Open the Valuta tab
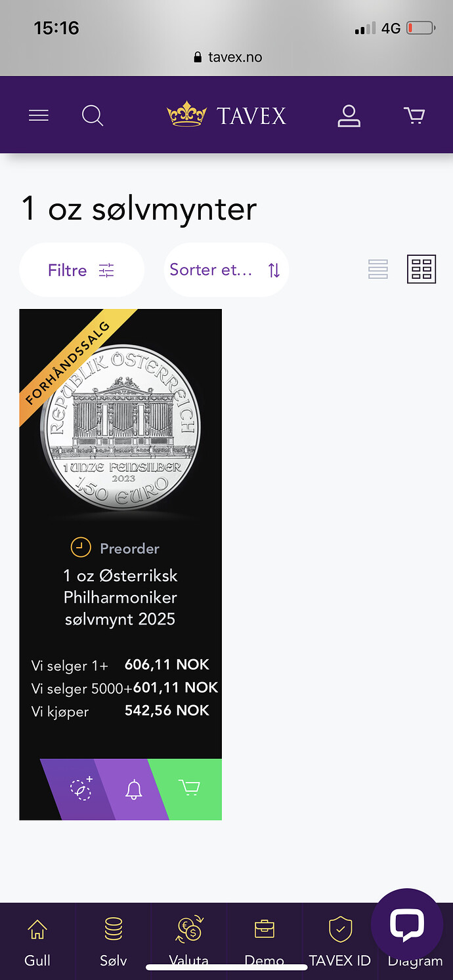Image resolution: width=453 pixels, height=980 pixels. point(189,941)
